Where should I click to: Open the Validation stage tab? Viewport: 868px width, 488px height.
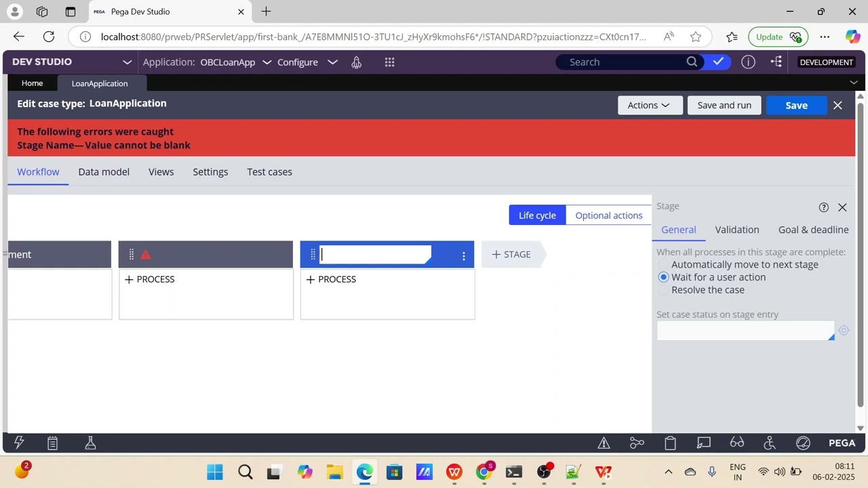pyautogui.click(x=737, y=230)
